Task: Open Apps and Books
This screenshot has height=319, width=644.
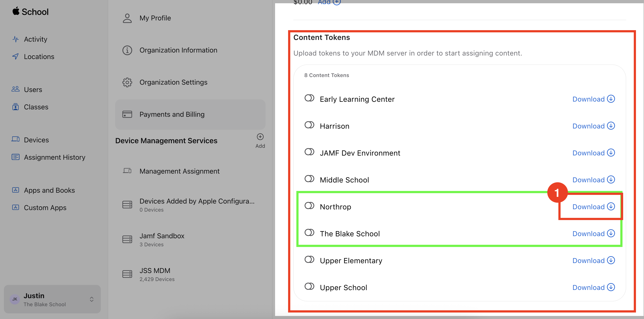Action: tap(49, 190)
